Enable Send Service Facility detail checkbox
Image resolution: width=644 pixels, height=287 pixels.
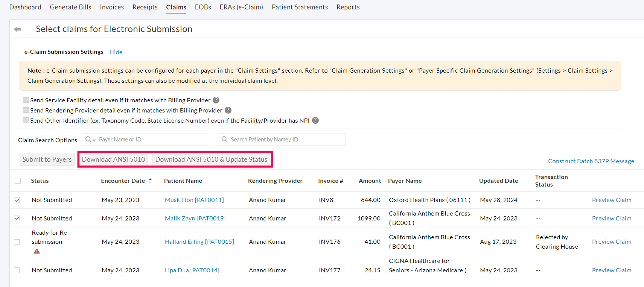point(26,100)
